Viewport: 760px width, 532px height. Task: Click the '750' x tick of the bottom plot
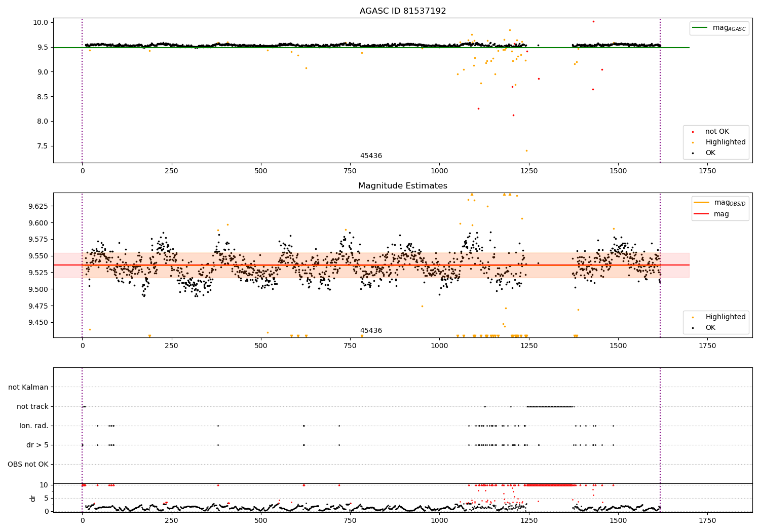click(x=350, y=520)
